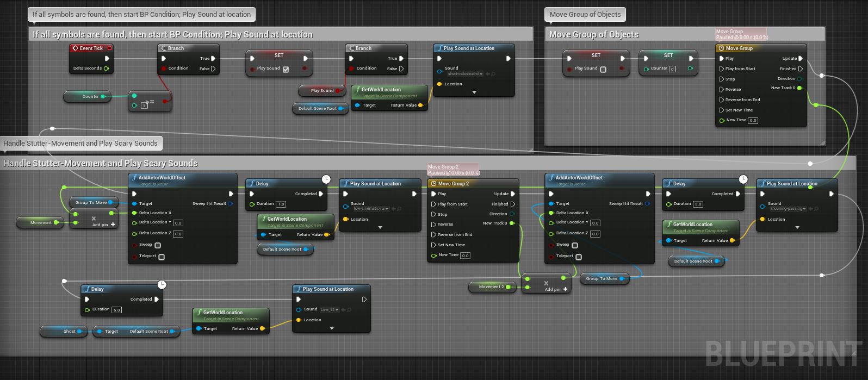Expand the short-industrial Play Sound at Location node
Screen dimensions: 868x380
(x=474, y=92)
